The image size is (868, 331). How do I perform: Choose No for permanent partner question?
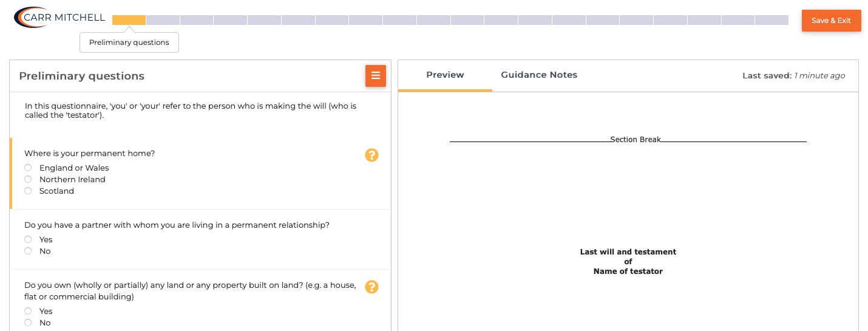click(x=28, y=251)
